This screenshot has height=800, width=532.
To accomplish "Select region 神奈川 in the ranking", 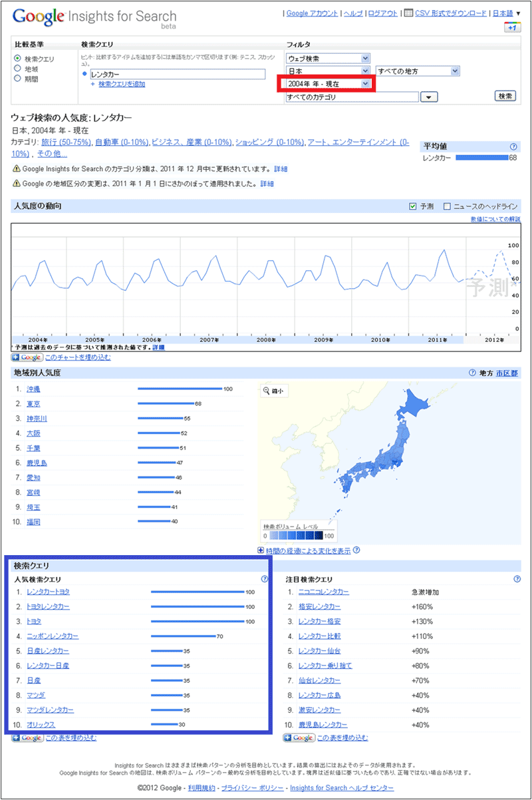I will point(37,419).
